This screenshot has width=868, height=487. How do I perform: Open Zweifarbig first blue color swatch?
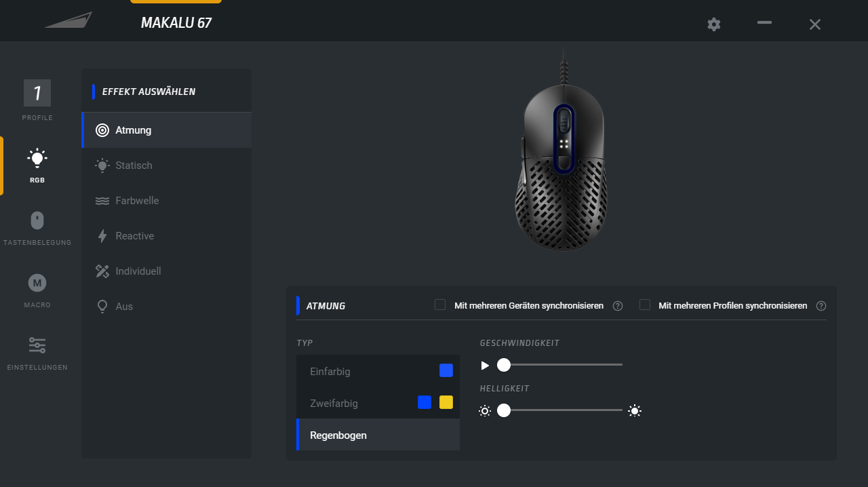425,402
